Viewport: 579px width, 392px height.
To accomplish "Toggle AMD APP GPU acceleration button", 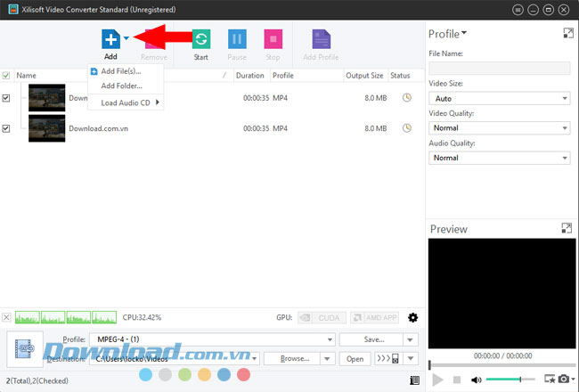I will click(x=374, y=318).
